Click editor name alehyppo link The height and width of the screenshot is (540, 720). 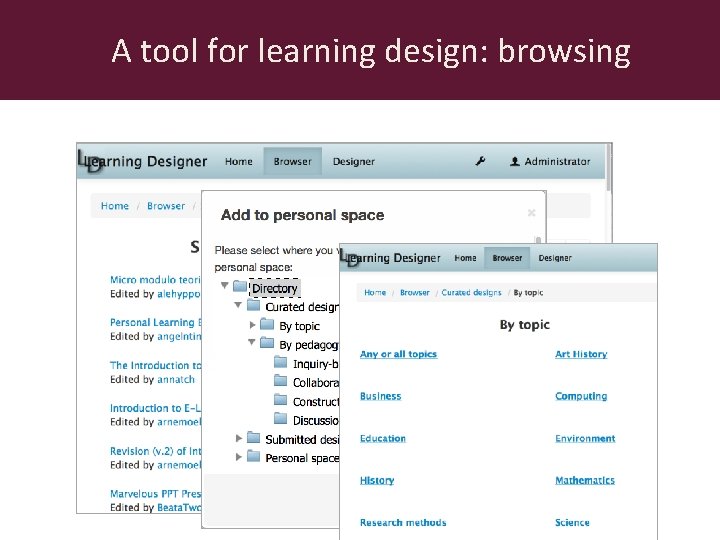[179, 294]
